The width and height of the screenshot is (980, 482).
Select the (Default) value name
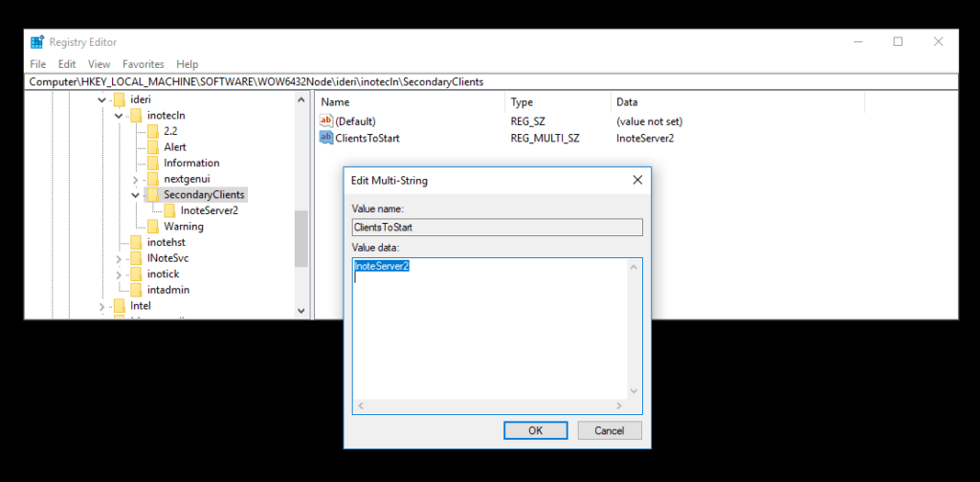coord(356,121)
